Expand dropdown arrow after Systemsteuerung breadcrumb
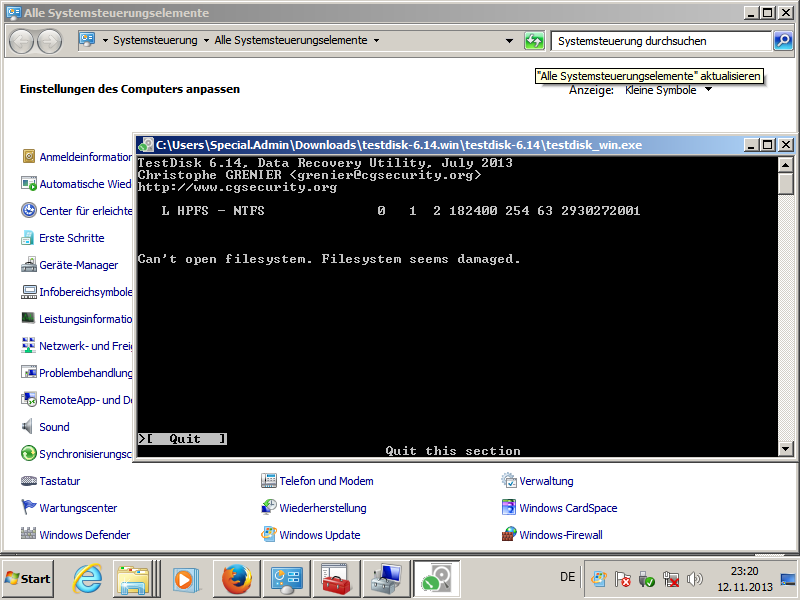The width and height of the screenshot is (800, 600). (206, 40)
